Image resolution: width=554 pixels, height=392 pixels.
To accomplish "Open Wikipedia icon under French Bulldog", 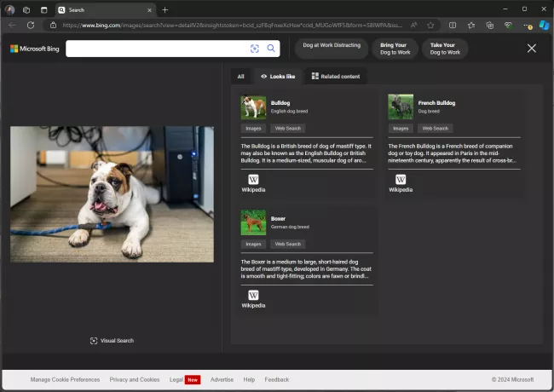I will coord(401,180).
